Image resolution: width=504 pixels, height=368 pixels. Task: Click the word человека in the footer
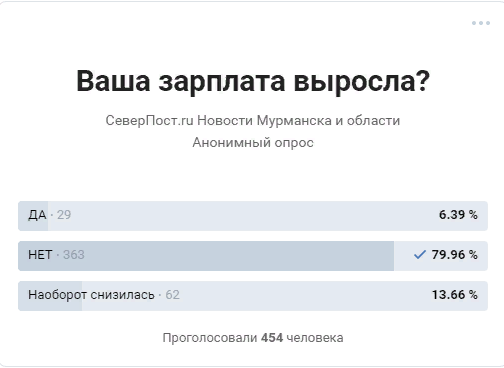(x=315, y=338)
